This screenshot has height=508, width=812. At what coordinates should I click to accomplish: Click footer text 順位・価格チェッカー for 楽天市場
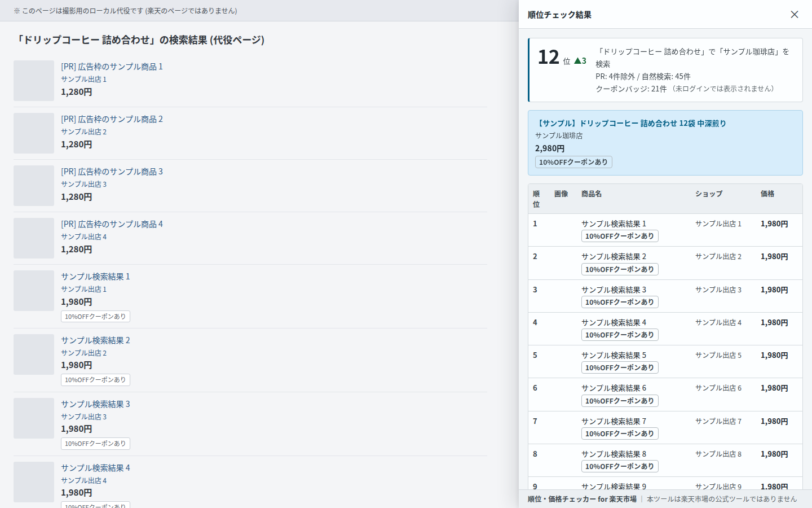tap(582, 499)
